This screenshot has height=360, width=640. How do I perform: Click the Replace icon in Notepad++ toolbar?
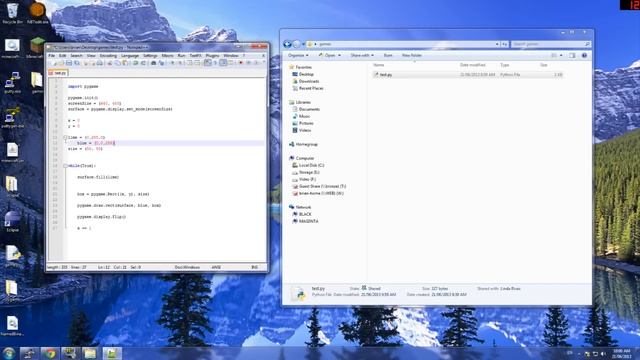point(162,63)
